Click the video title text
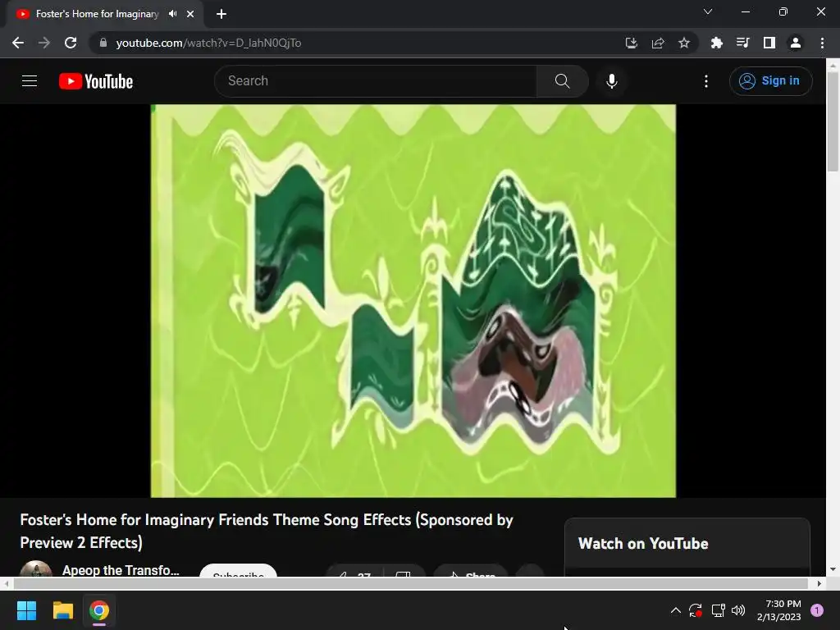The image size is (840, 630). [267, 531]
